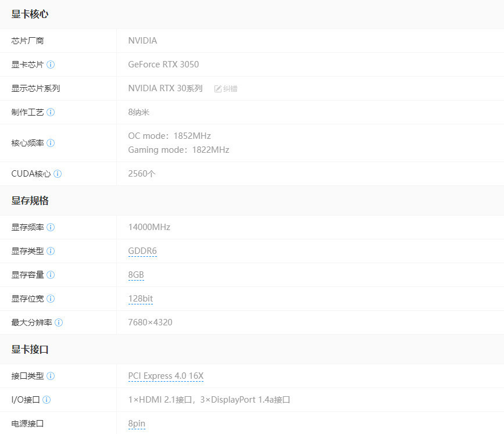Viewport: 504px width, 434px height.
Task: Click info icon next to 制作工艺
Action: point(51,112)
